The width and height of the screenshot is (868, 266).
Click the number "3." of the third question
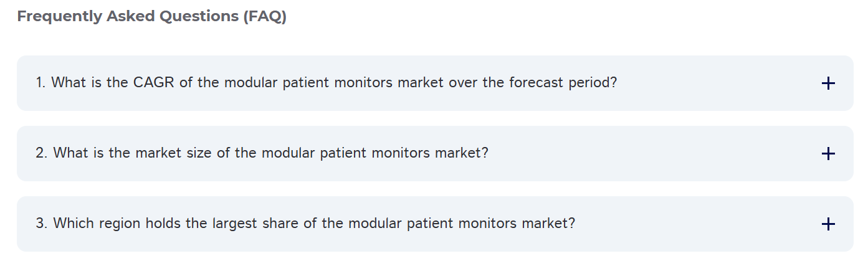(x=42, y=223)
